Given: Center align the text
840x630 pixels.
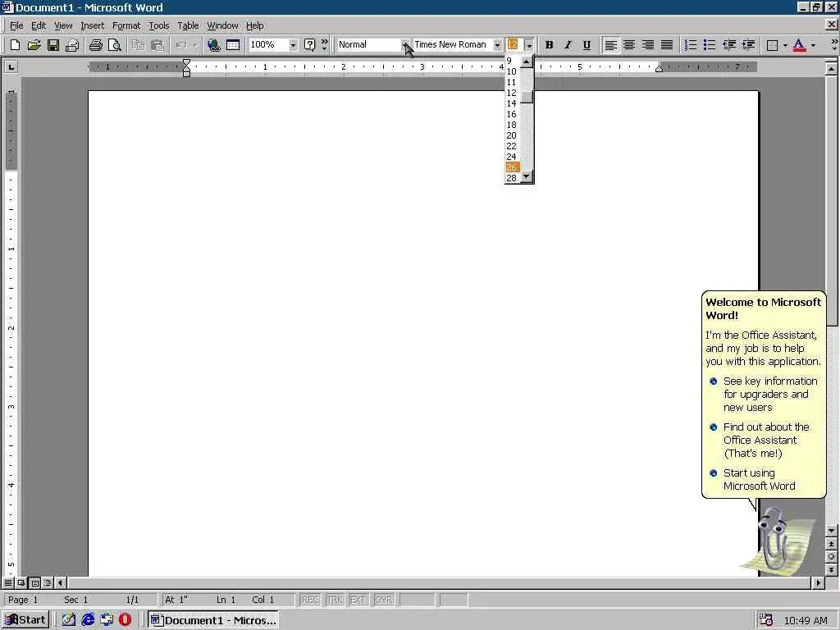Looking at the screenshot, I should pos(629,45).
